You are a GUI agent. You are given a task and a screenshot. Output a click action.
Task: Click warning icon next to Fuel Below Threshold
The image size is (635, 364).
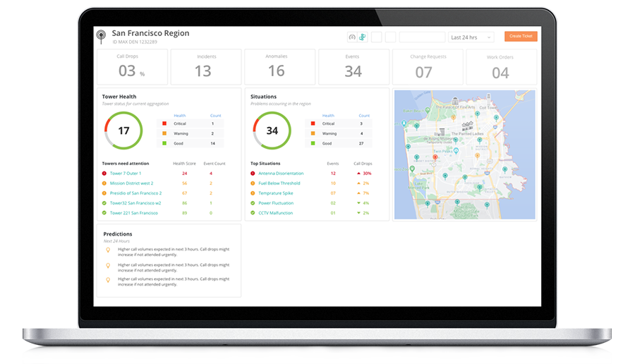(253, 183)
